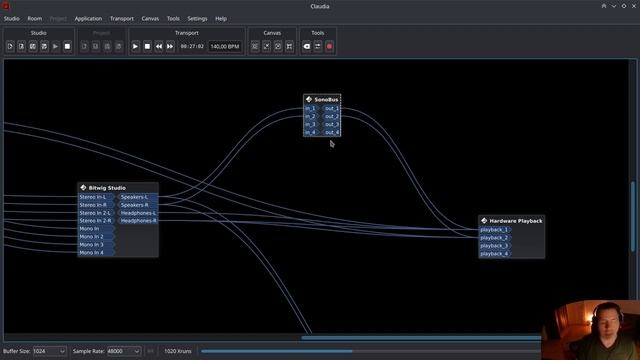Click the SonoBus node icon
This screenshot has height=360, width=640.
(309, 99)
